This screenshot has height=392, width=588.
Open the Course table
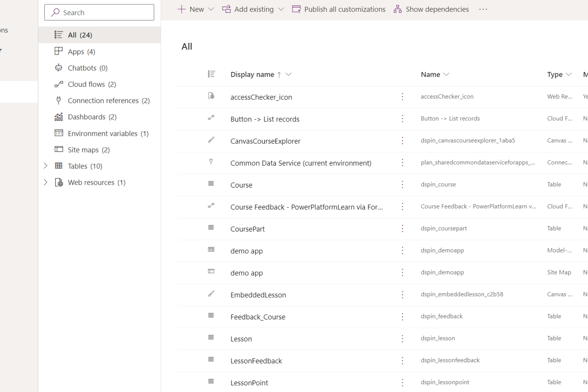(241, 185)
